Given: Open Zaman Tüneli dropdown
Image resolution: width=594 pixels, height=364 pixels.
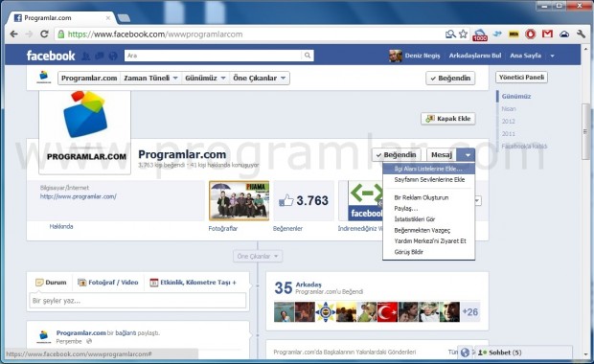Looking at the screenshot, I should [150, 78].
